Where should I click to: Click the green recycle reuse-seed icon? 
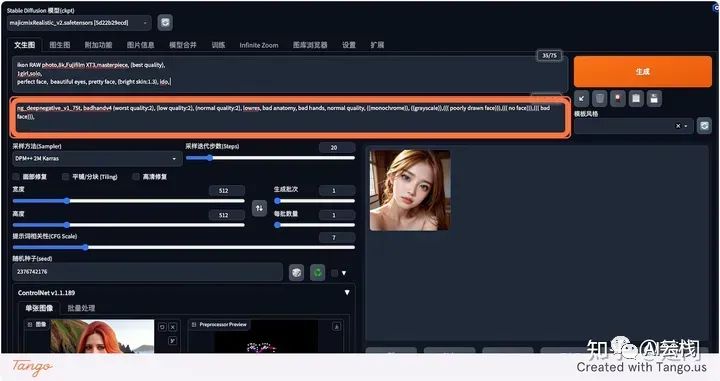318,273
